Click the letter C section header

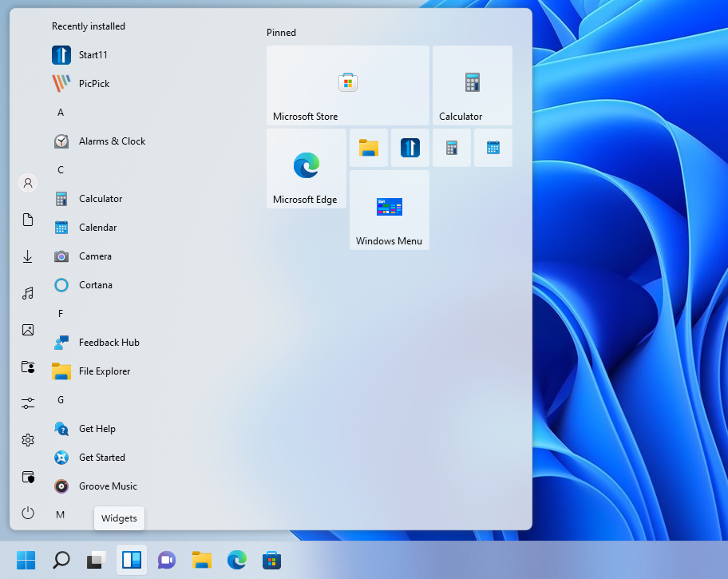point(61,170)
